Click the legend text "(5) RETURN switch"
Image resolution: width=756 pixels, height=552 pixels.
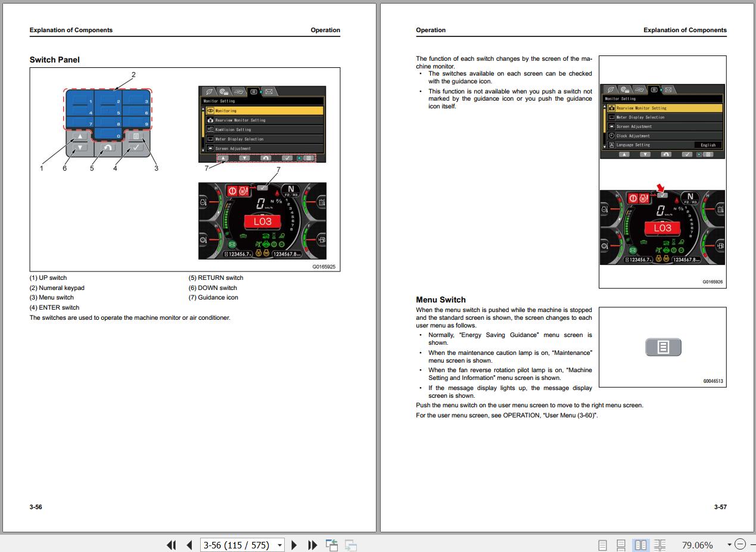coord(216,277)
